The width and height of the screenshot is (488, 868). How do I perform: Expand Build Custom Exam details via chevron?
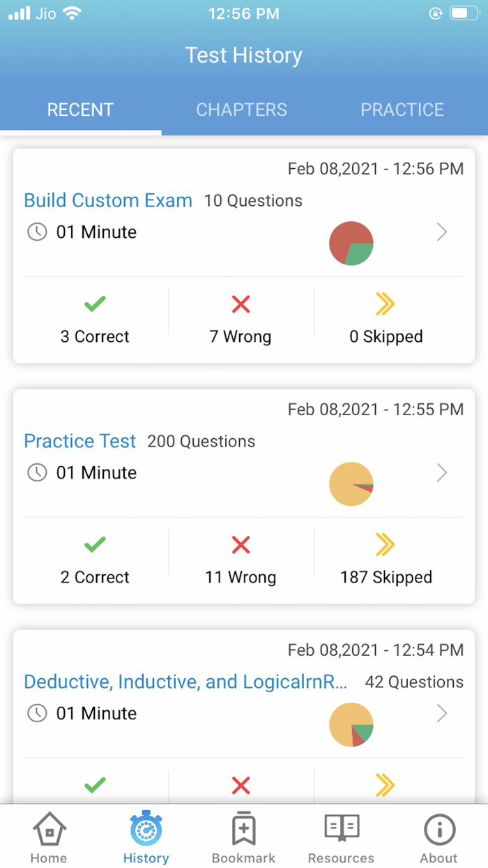[x=442, y=232]
